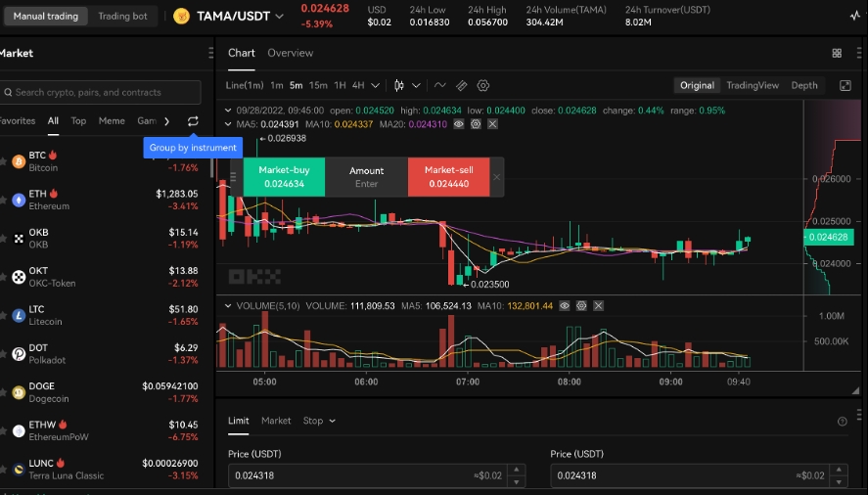The height and width of the screenshot is (495, 868).
Task: Click the Ethereum coin icon
Action: point(19,200)
